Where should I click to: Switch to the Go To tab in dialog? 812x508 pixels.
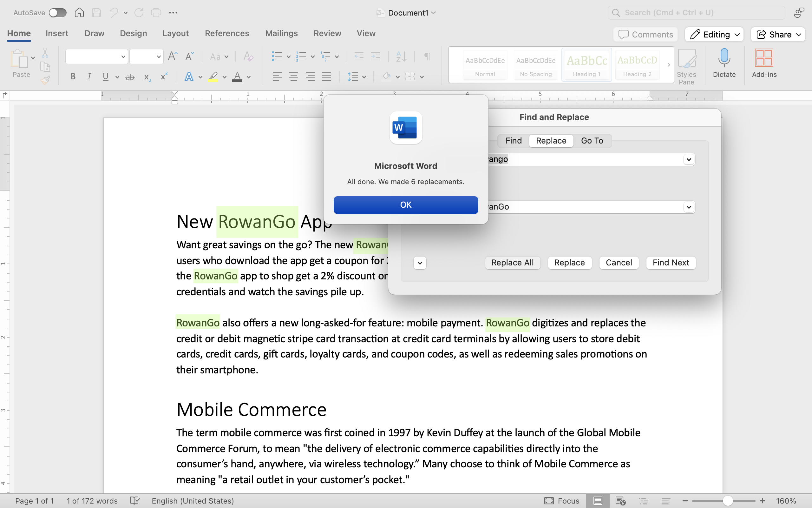point(592,140)
